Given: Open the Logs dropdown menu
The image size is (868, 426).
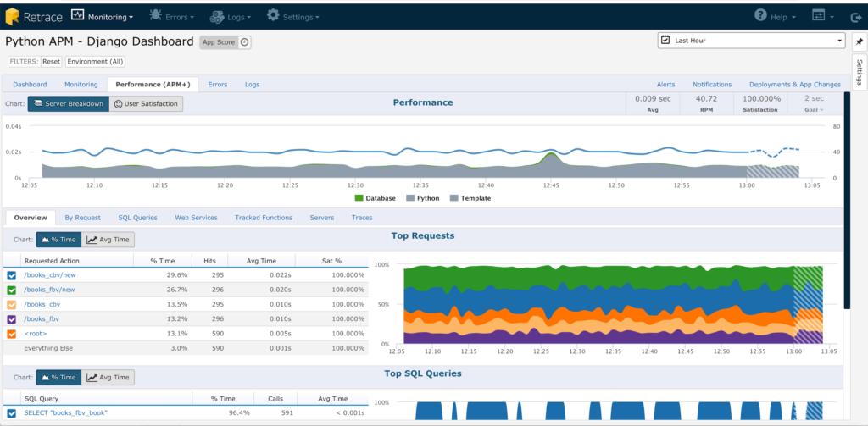Looking at the screenshot, I should tap(231, 17).
